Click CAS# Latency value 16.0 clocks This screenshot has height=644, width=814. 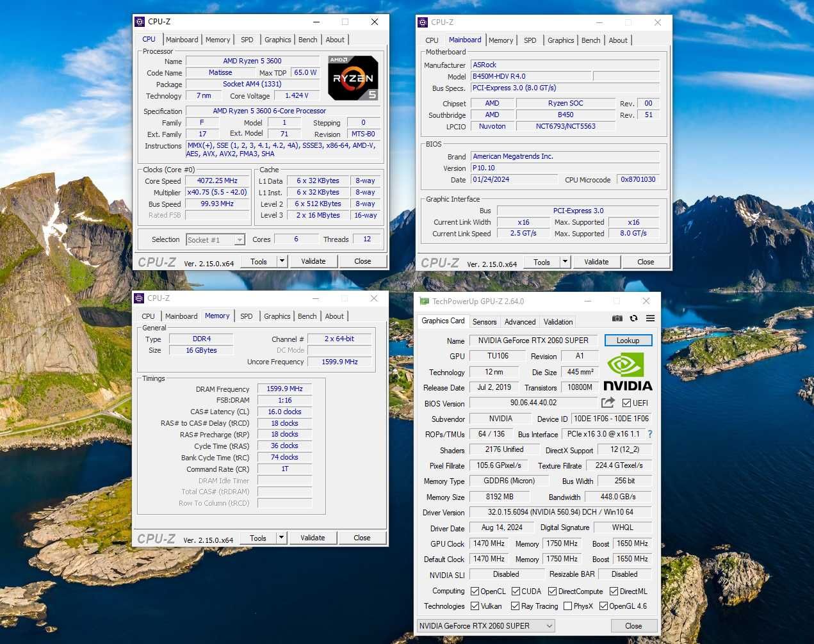(x=284, y=412)
